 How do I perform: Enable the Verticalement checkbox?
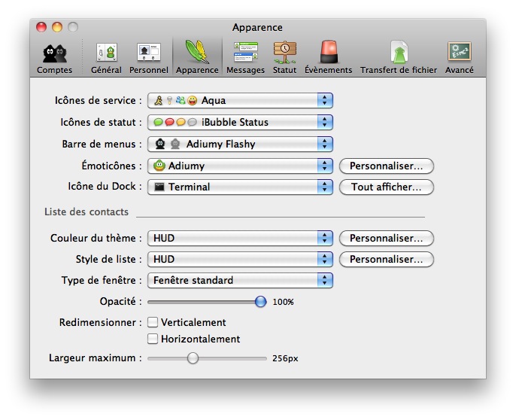[x=153, y=322]
